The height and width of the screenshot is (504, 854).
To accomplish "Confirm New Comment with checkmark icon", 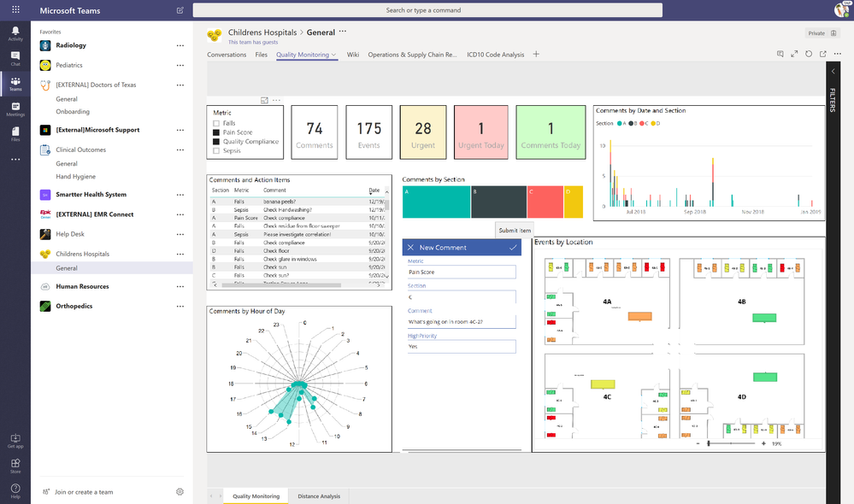I will click(513, 247).
